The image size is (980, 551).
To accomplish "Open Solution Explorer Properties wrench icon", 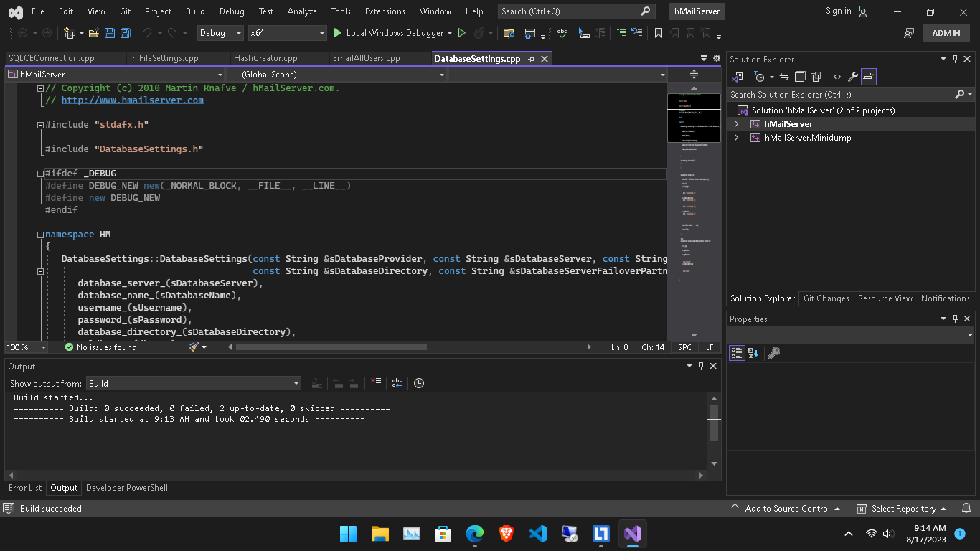I will click(852, 77).
